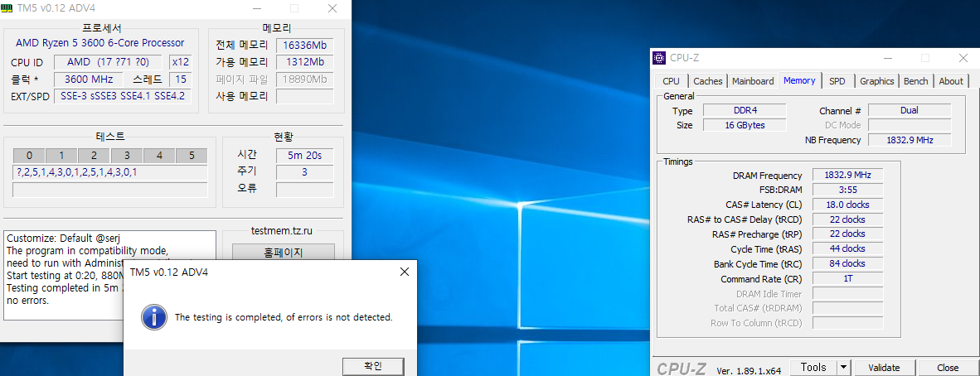Open the 홈페이지 button in TM5
The image size is (980, 376).
pyautogui.click(x=283, y=253)
